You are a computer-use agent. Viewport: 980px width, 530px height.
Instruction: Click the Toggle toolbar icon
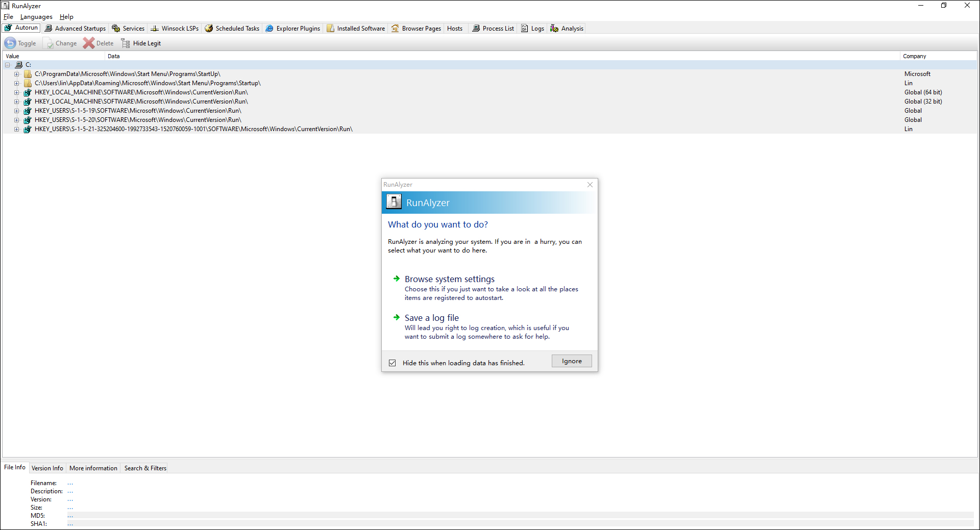click(10, 43)
